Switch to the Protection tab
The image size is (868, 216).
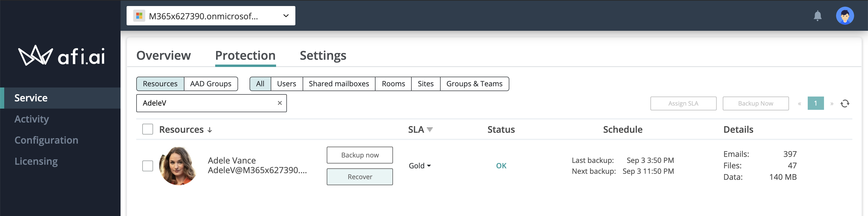pyautogui.click(x=245, y=55)
